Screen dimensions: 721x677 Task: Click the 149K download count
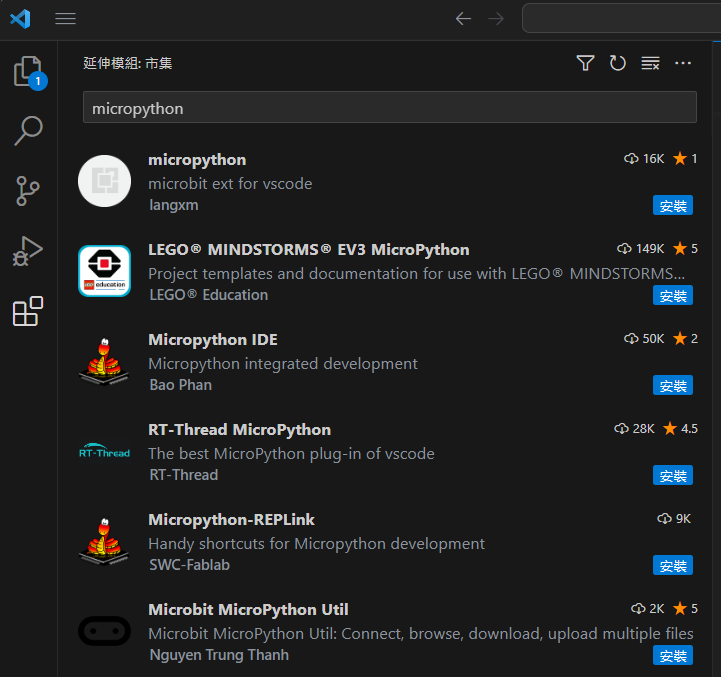[641, 249]
